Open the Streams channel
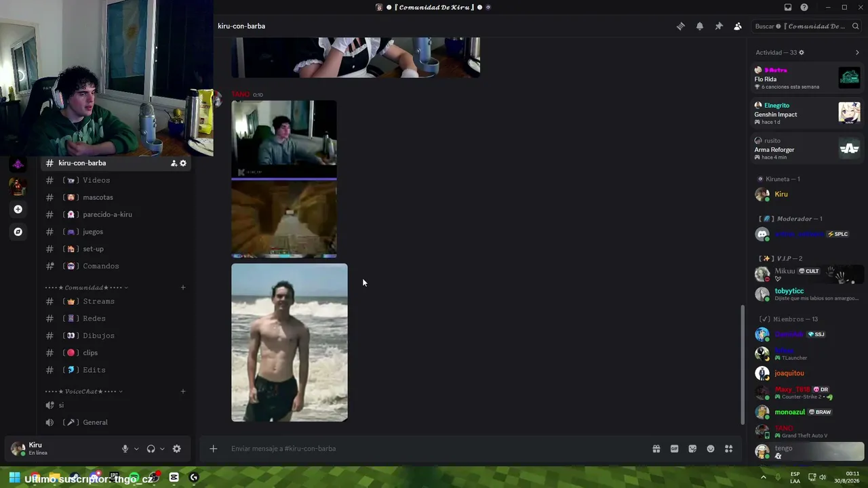 115,302
